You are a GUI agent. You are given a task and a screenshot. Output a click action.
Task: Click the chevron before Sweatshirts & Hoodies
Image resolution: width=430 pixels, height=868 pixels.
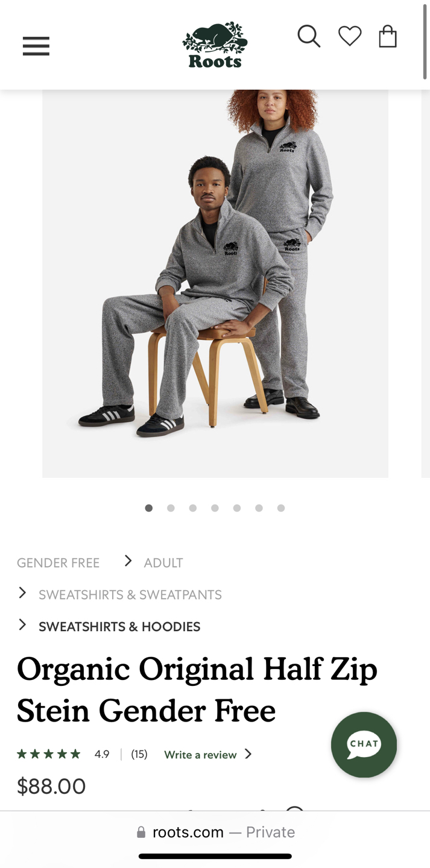point(22,624)
